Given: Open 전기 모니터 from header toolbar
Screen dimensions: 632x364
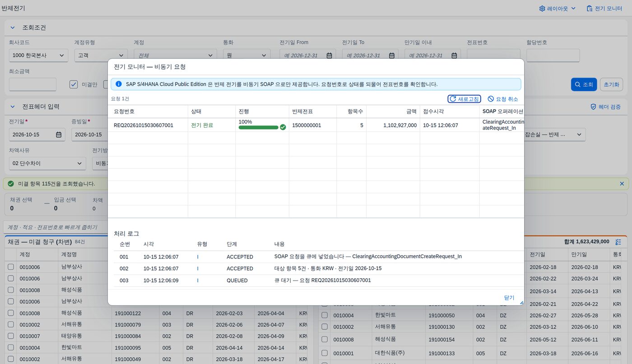Looking at the screenshot, I should pos(604,9).
